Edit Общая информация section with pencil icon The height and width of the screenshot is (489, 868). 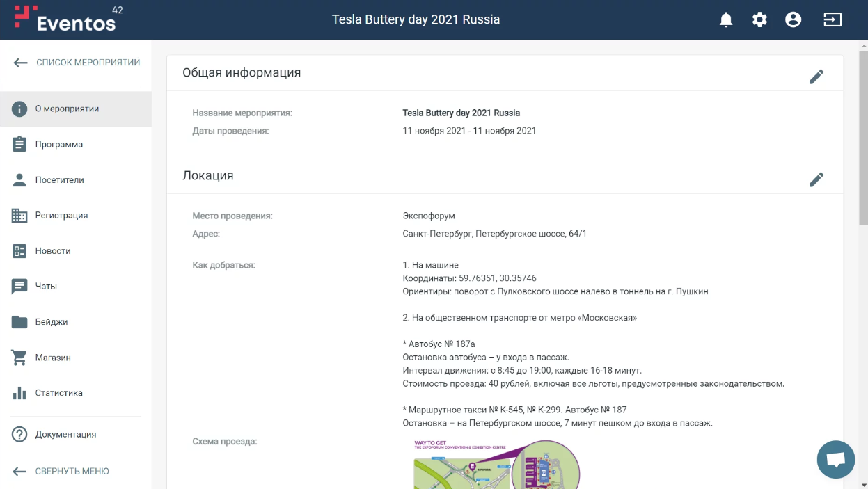pos(816,77)
